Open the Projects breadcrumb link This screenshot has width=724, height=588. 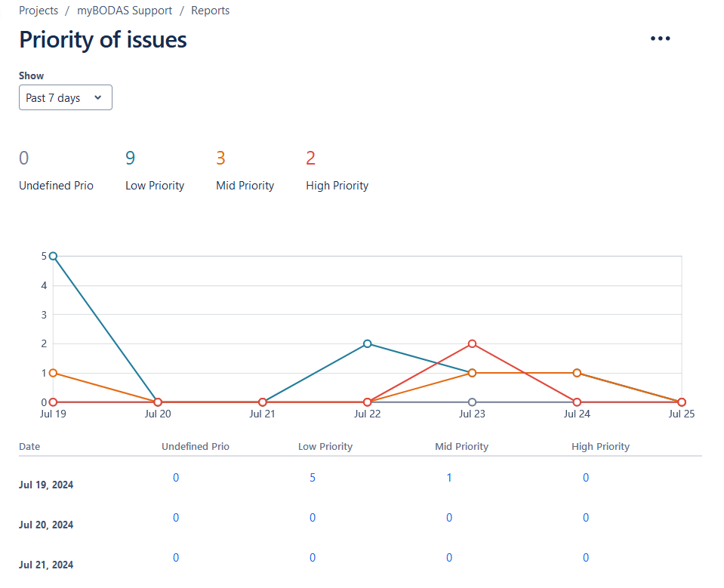pos(39,11)
